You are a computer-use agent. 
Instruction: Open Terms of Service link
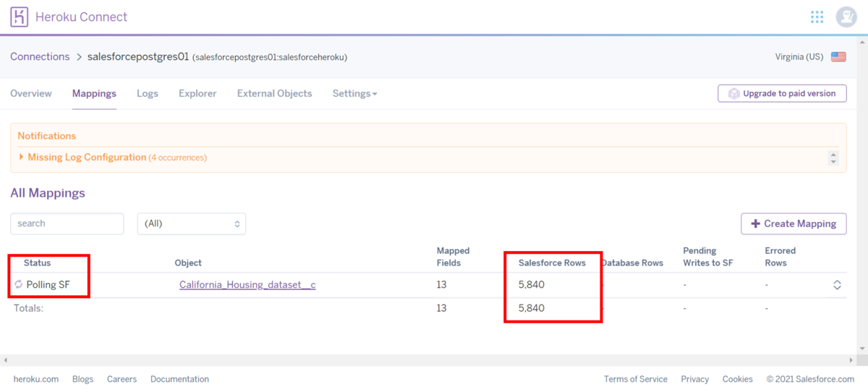pyautogui.click(x=636, y=379)
